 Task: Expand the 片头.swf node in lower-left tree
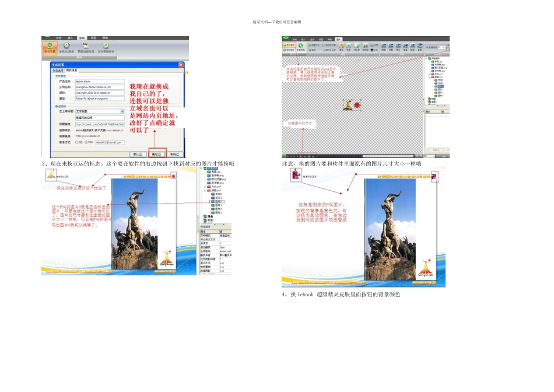205,187
